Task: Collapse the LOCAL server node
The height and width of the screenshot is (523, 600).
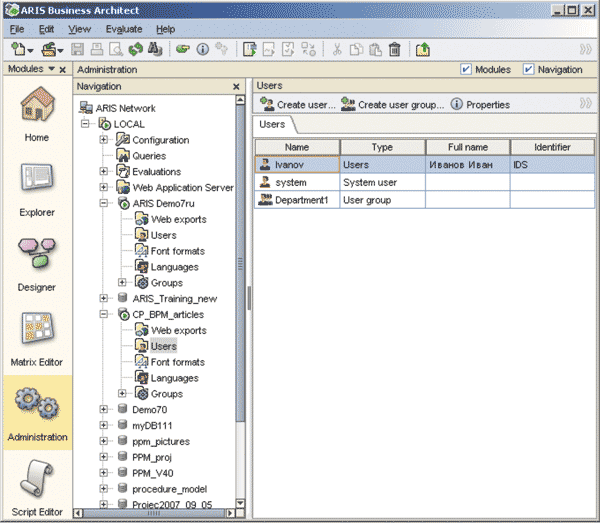Action: click(85, 124)
